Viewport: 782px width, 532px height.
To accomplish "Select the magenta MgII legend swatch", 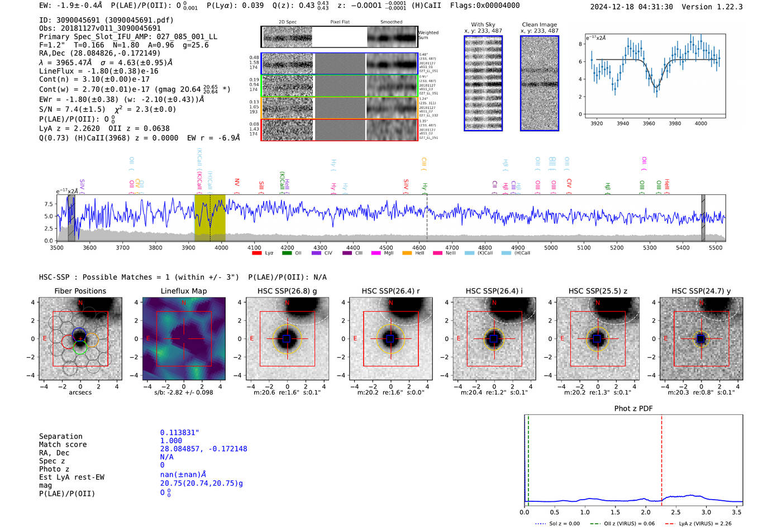I will 376,253.
